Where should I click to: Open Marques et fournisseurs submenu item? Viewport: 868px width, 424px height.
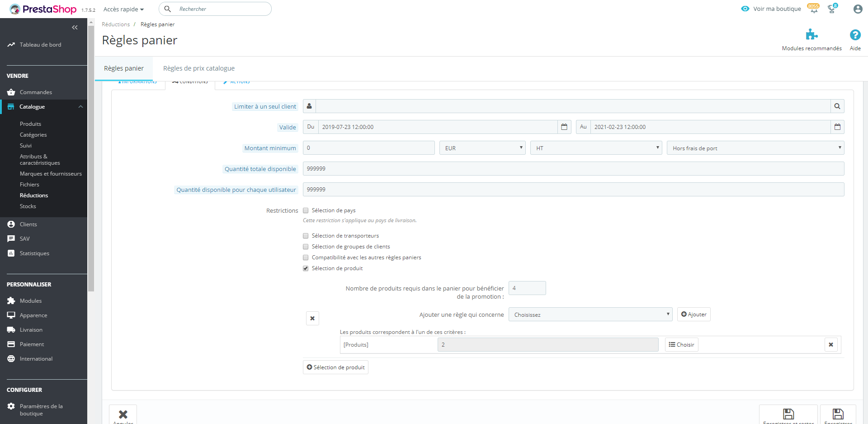pos(51,174)
